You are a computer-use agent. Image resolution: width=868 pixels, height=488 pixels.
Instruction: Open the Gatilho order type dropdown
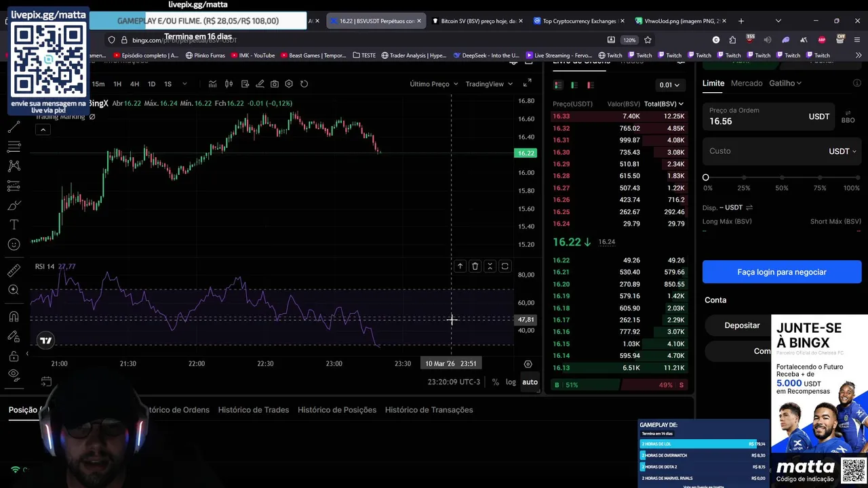tap(785, 83)
